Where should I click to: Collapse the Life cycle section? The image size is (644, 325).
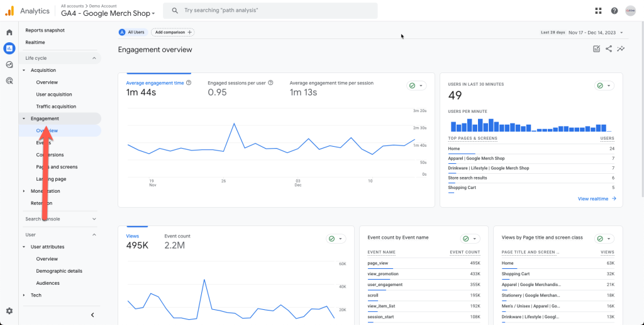94,59
